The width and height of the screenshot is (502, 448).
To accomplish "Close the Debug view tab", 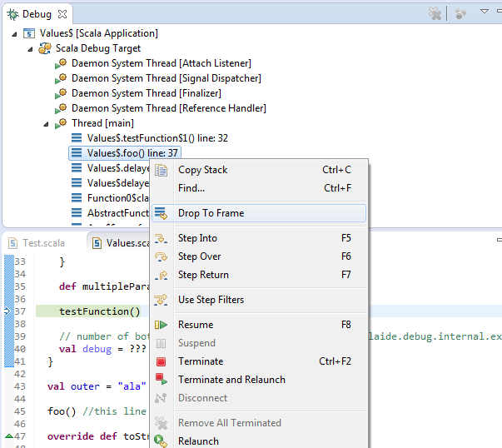I will tap(63, 14).
